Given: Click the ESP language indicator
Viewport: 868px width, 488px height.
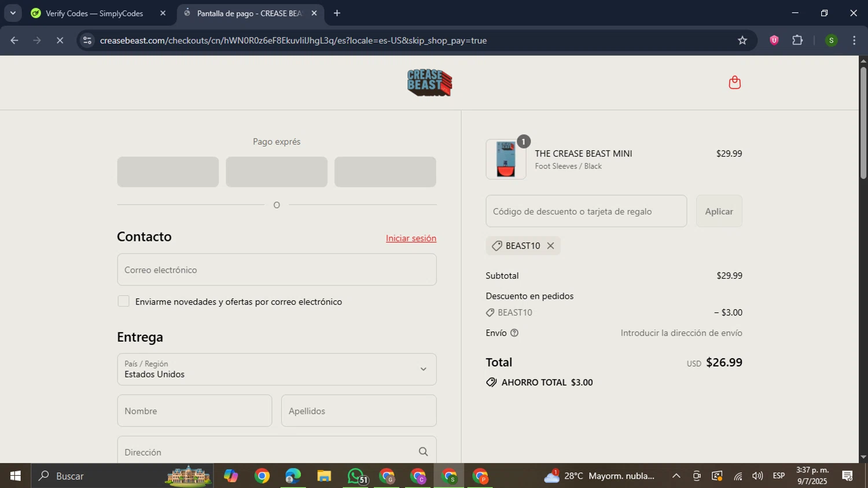Looking at the screenshot, I should tap(779, 476).
